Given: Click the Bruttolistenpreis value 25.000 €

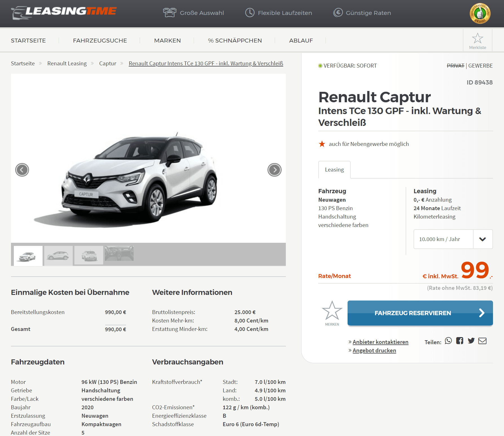Looking at the screenshot, I should [245, 312].
